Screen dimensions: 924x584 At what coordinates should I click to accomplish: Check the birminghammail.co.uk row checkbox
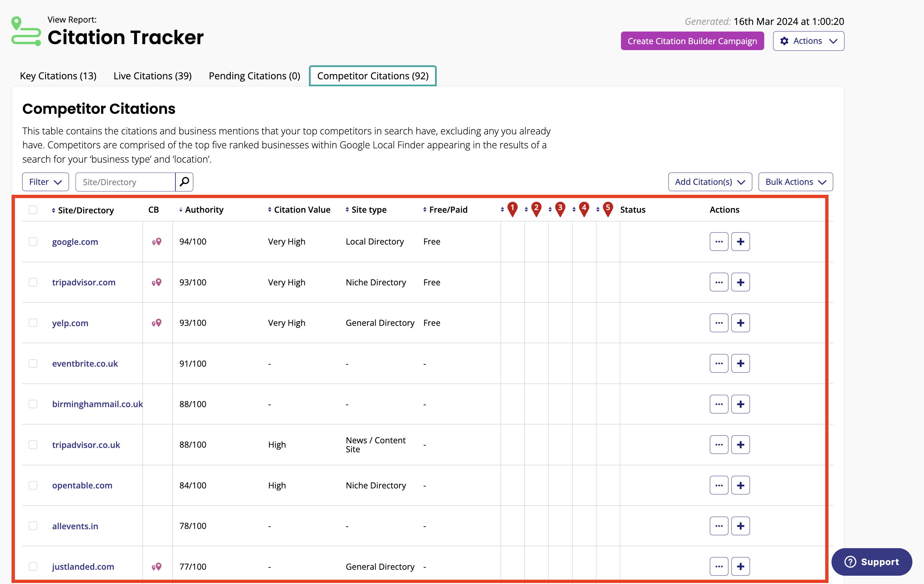[33, 404]
